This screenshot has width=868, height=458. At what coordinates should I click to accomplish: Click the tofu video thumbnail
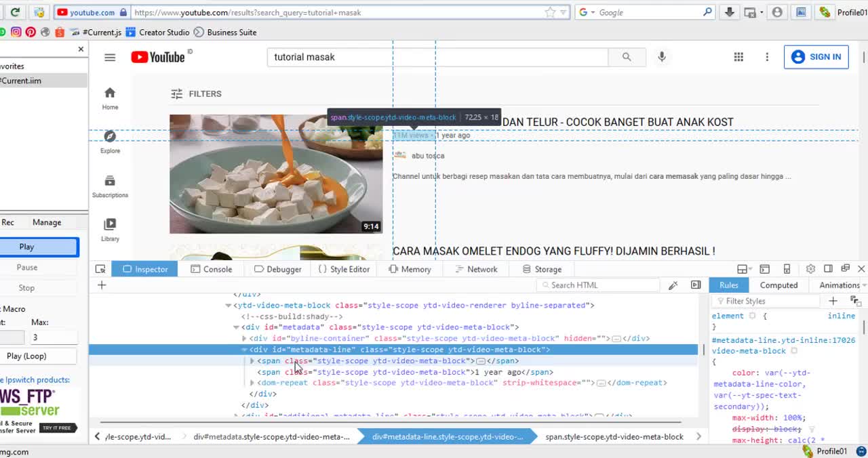point(276,174)
